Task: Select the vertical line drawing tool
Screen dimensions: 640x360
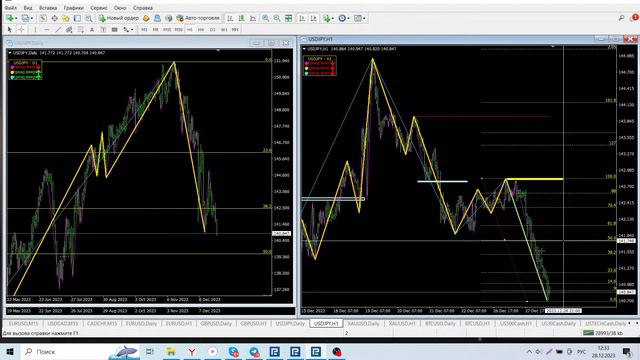Action: pos(35,29)
